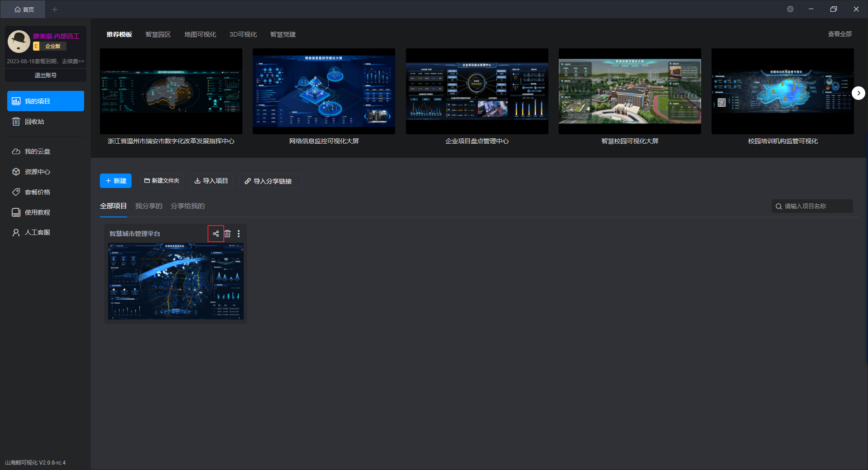Click the user avatar picture
The image size is (868, 470).
tap(19, 42)
